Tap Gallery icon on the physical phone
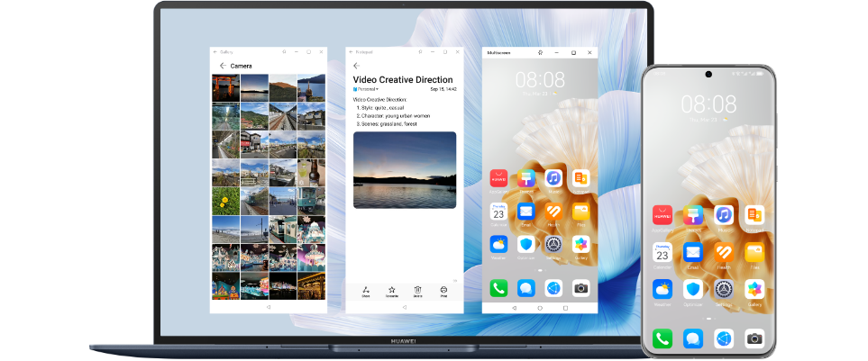The width and height of the screenshot is (868, 361). click(754, 289)
